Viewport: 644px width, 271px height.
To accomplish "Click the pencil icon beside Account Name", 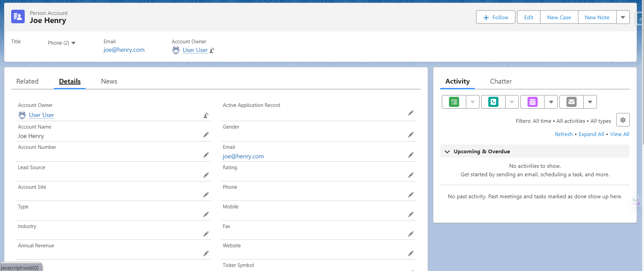I will [206, 135].
